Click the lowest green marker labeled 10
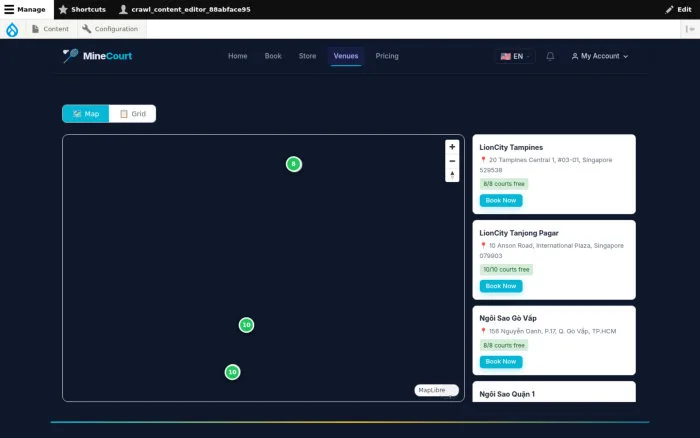700x438 pixels. click(232, 372)
